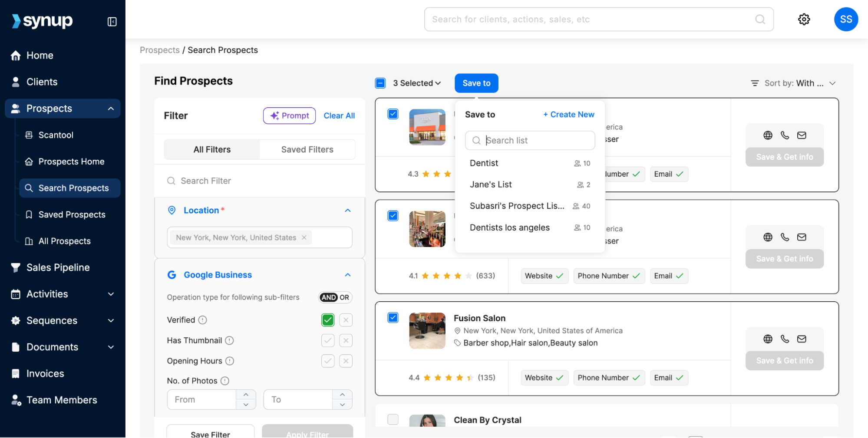Click the Opening Hours info icon
Viewport: 868px width, 438px height.
tap(230, 361)
